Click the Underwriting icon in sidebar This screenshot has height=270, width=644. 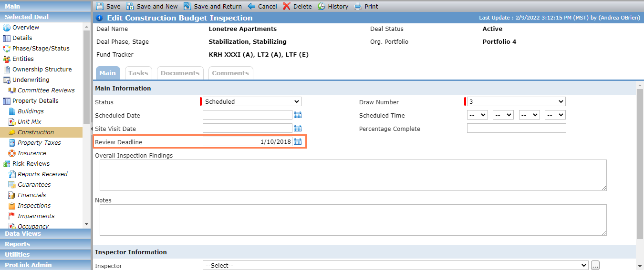(7, 80)
